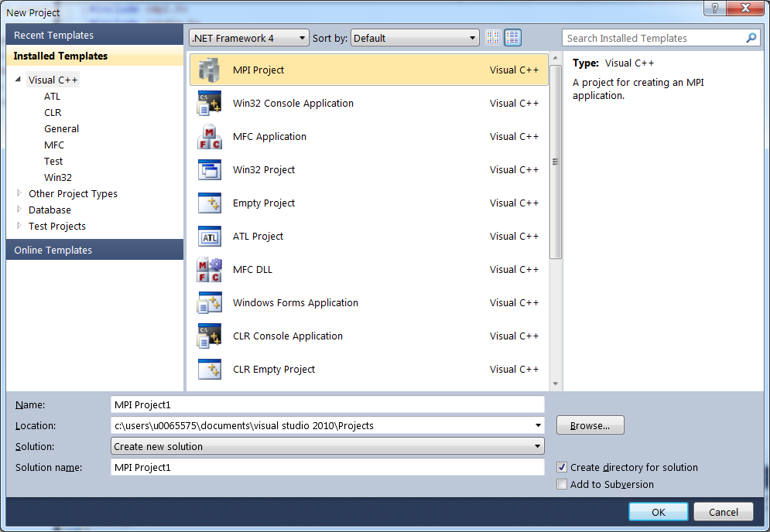
Task: Open the Sort by Default dropdown
Action: point(415,38)
